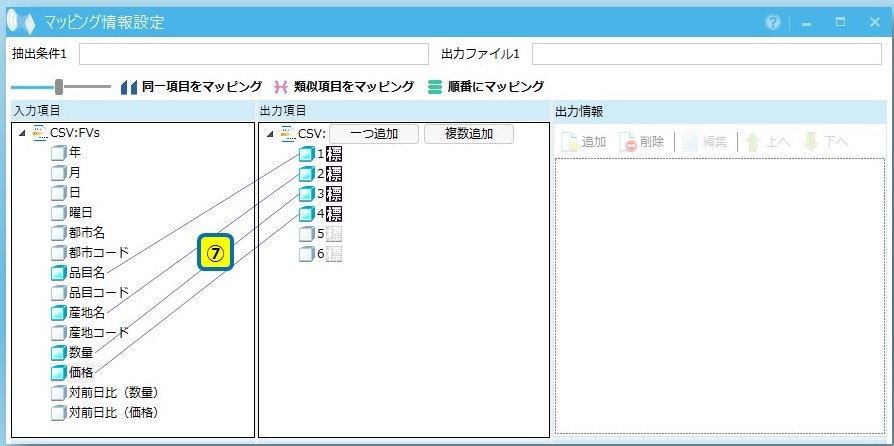Click the cube icon beside 都市名
This screenshot has height=446, width=894.
coord(59,233)
